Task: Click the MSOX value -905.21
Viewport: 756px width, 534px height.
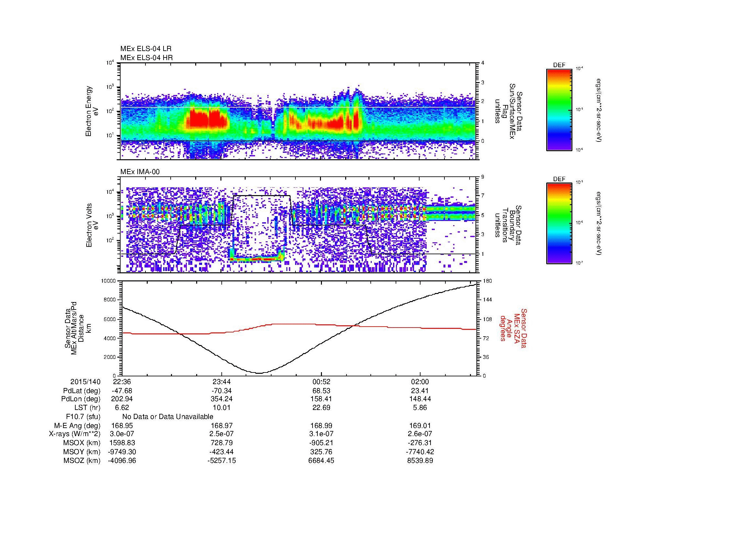Action: pos(321,443)
